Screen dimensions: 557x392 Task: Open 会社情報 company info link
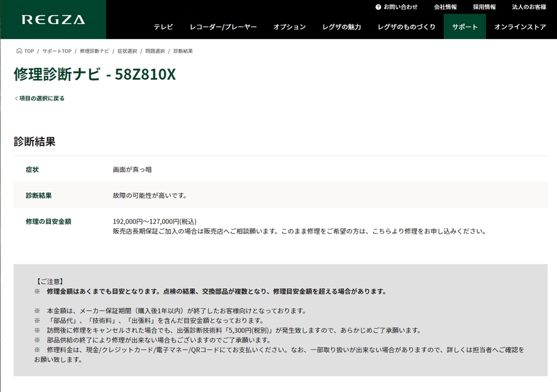click(x=445, y=7)
